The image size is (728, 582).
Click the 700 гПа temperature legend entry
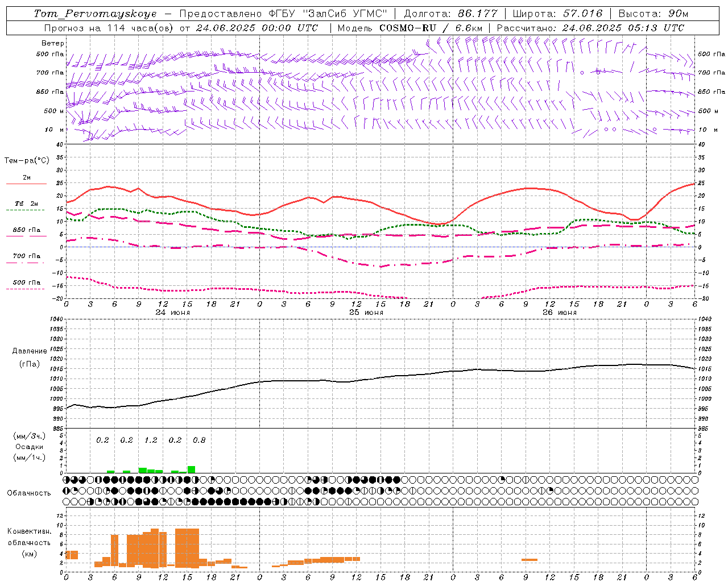(27, 256)
